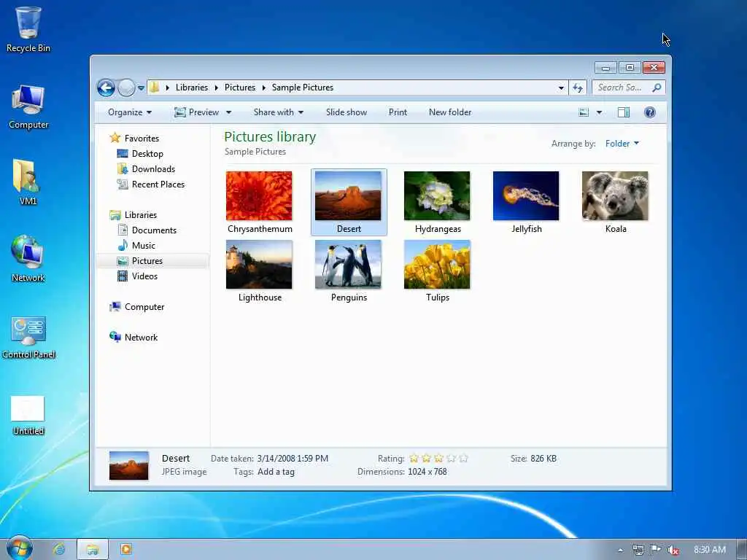
Task: Open Recent Places under Favorites
Action: click(x=151, y=184)
